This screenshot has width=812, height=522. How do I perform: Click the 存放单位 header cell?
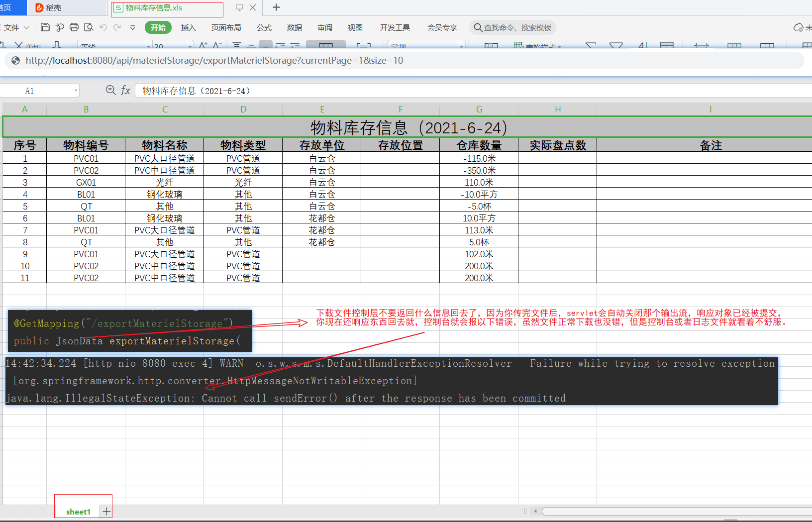322,145
